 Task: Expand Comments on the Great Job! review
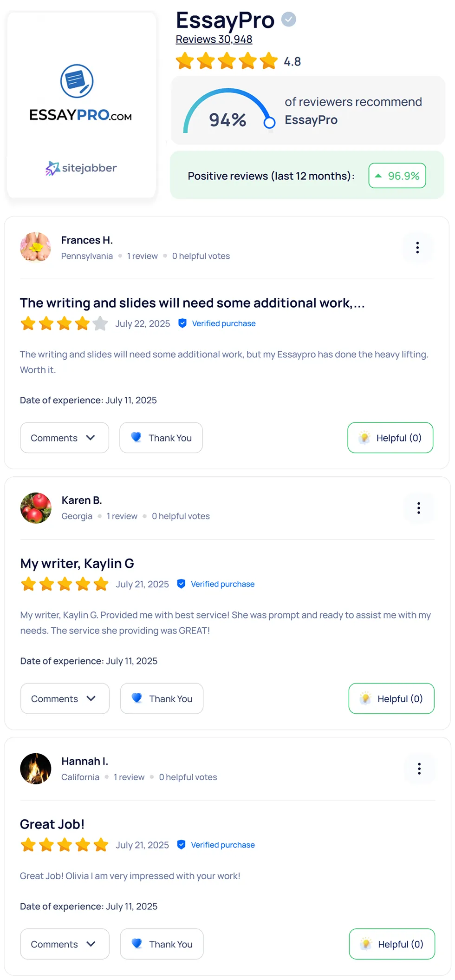pyautogui.click(x=65, y=944)
